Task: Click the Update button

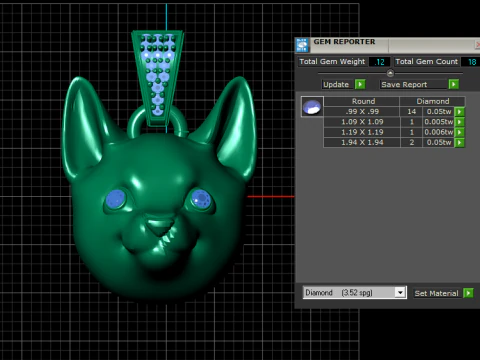Action: (336, 85)
